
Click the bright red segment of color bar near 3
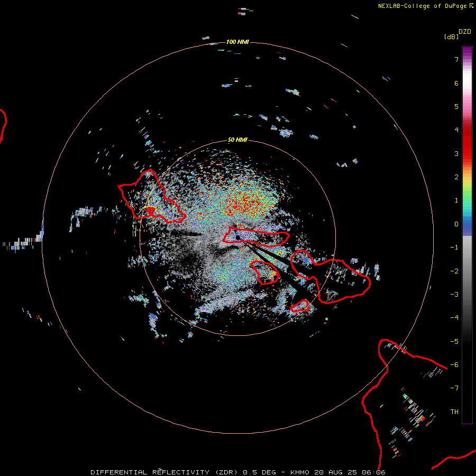point(467,149)
